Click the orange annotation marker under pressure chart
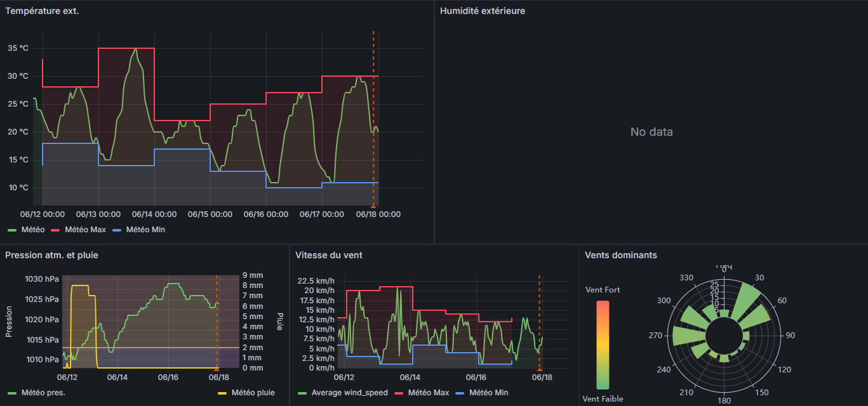Image resolution: width=868 pixels, height=406 pixels. coord(217,369)
